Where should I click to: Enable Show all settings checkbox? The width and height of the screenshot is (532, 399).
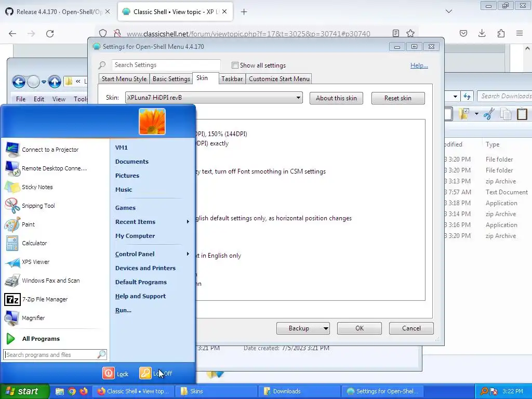tap(235, 65)
